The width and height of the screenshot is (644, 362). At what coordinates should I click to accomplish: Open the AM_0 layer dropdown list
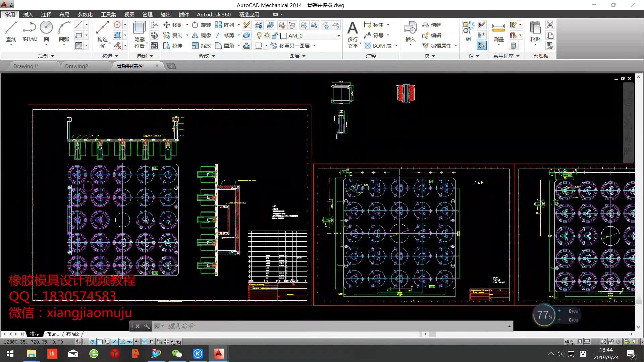tap(338, 36)
